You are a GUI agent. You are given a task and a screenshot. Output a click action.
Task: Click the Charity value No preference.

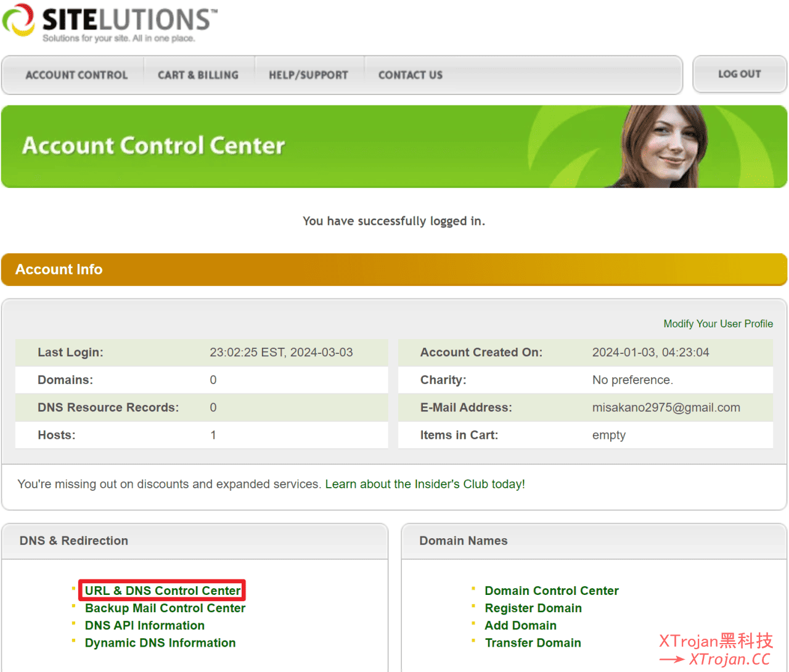click(x=632, y=380)
